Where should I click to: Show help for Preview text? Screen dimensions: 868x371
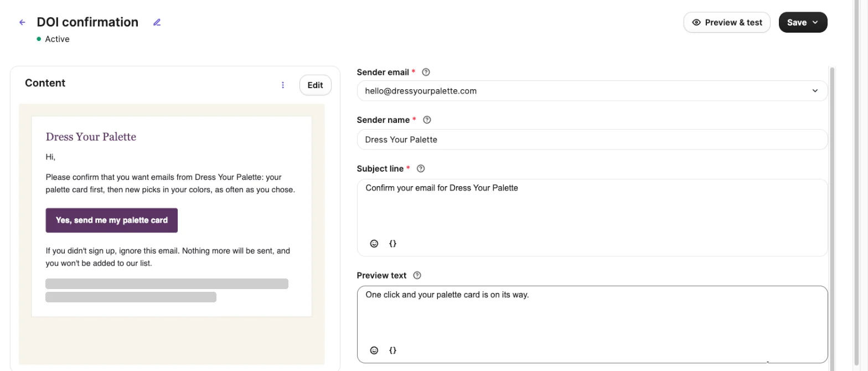[417, 275]
